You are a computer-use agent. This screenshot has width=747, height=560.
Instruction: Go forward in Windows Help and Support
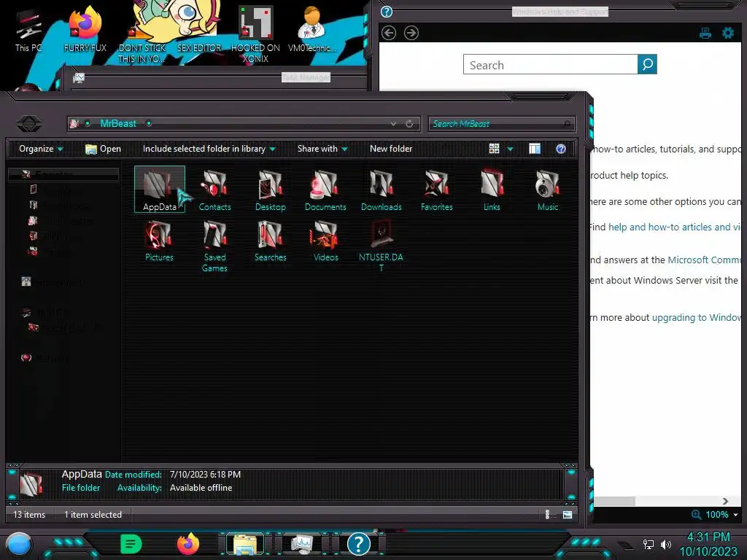pos(411,33)
